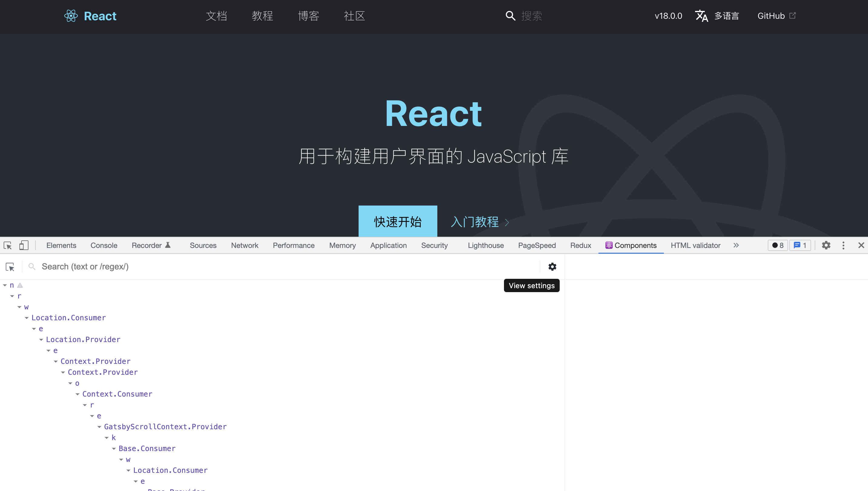The image size is (868, 491).
Task: Activate DevTools inspect element picker icon
Action: pyautogui.click(x=8, y=245)
